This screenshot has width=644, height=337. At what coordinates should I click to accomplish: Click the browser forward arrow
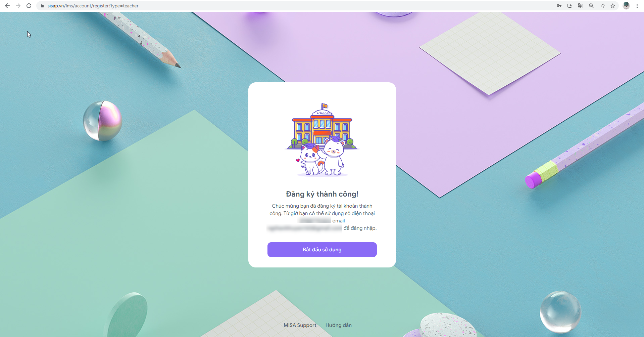click(18, 6)
